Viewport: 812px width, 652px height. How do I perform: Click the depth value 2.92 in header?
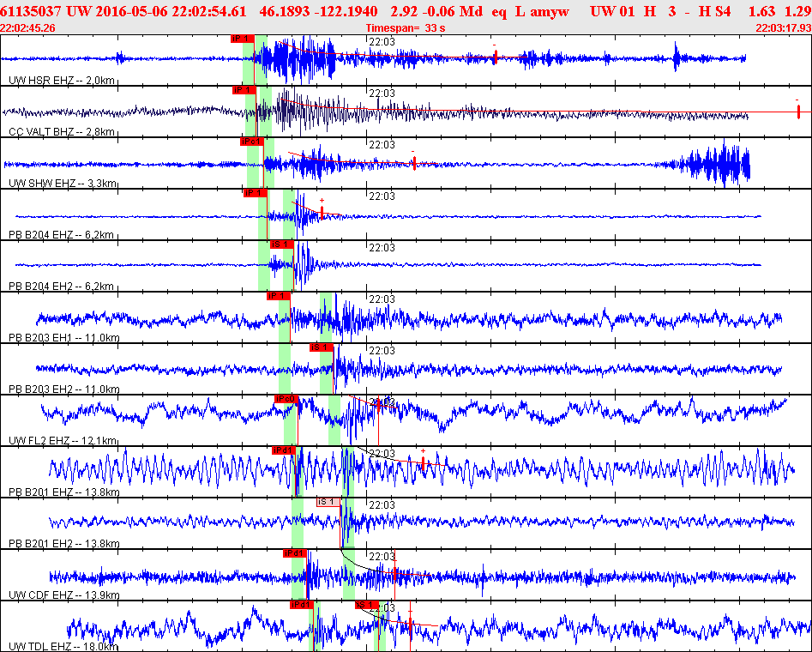click(402, 11)
